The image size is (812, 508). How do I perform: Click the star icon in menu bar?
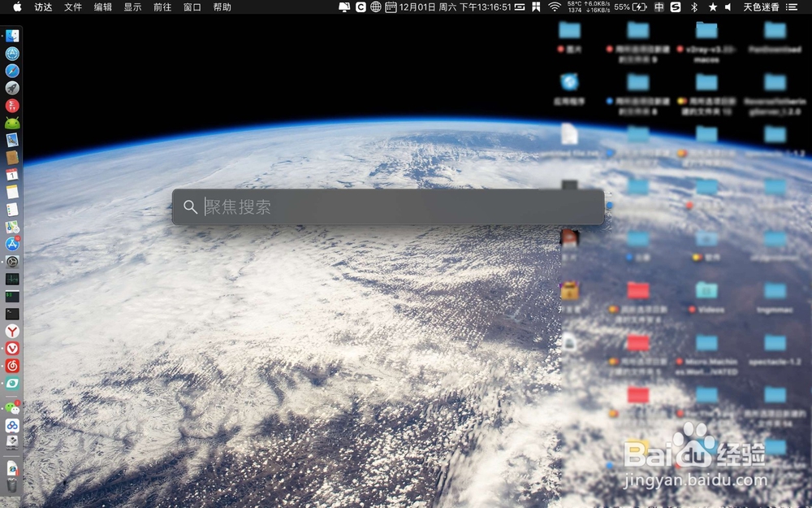(x=713, y=7)
